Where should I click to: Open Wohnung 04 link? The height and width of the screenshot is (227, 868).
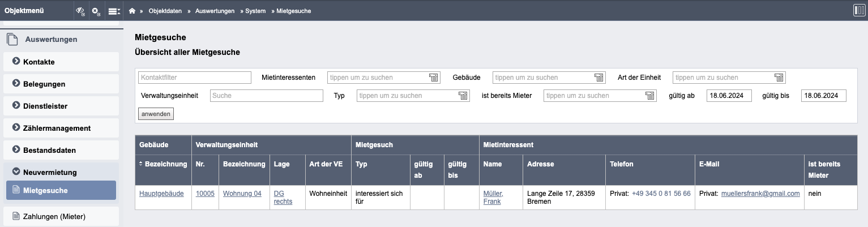point(242,194)
